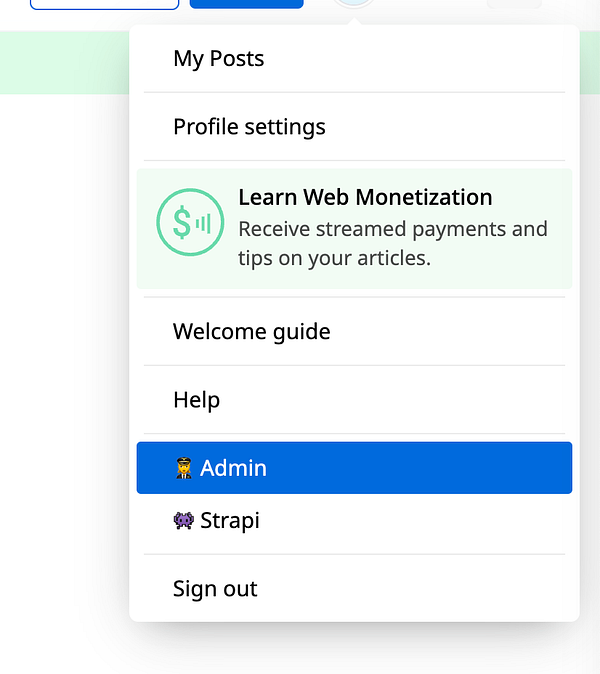Click the green banner strip right of menu
This screenshot has height=674, width=600.
[x=590, y=63]
